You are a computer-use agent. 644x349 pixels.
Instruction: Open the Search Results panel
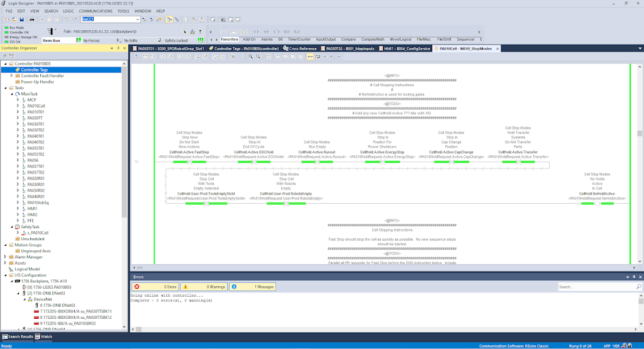(x=18, y=336)
